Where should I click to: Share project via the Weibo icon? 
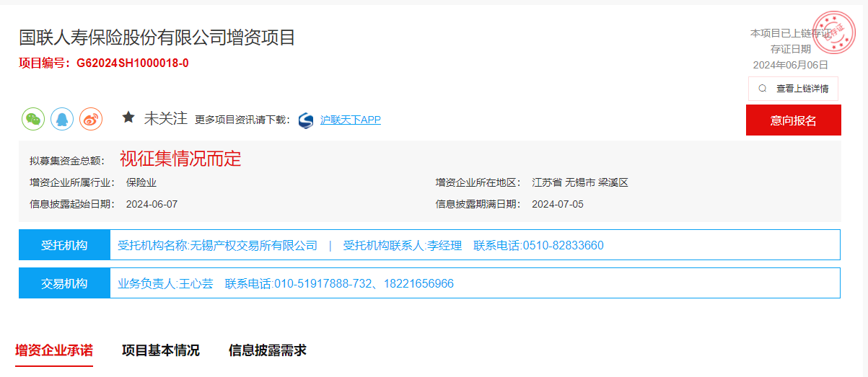tap(91, 120)
